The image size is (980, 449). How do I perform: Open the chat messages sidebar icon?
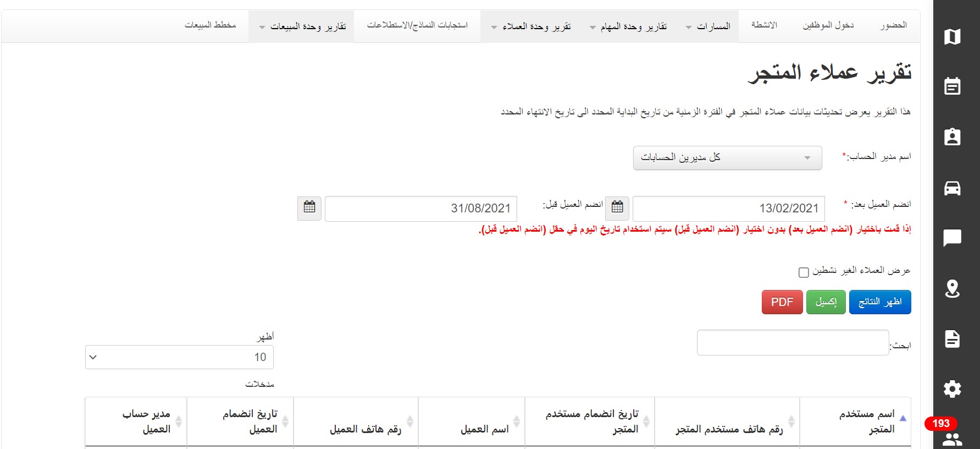point(952,238)
